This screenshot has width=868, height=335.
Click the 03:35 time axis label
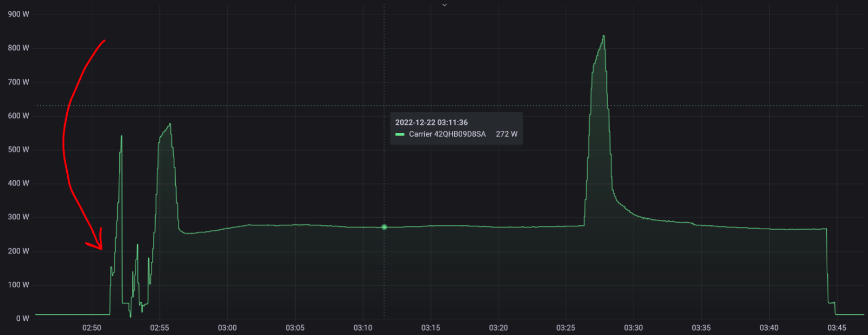point(701,328)
